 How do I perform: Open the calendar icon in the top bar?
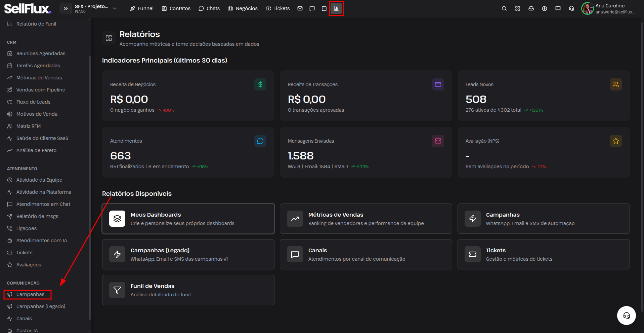[x=324, y=8]
